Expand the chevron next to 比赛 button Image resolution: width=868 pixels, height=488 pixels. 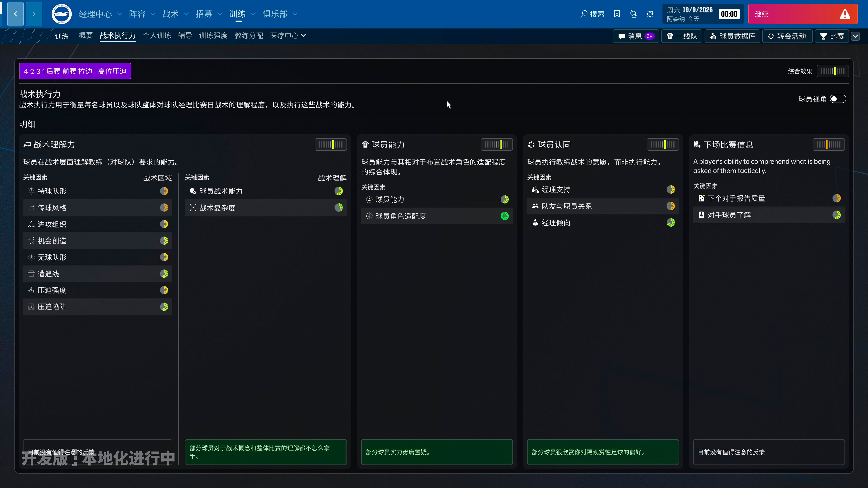click(855, 36)
